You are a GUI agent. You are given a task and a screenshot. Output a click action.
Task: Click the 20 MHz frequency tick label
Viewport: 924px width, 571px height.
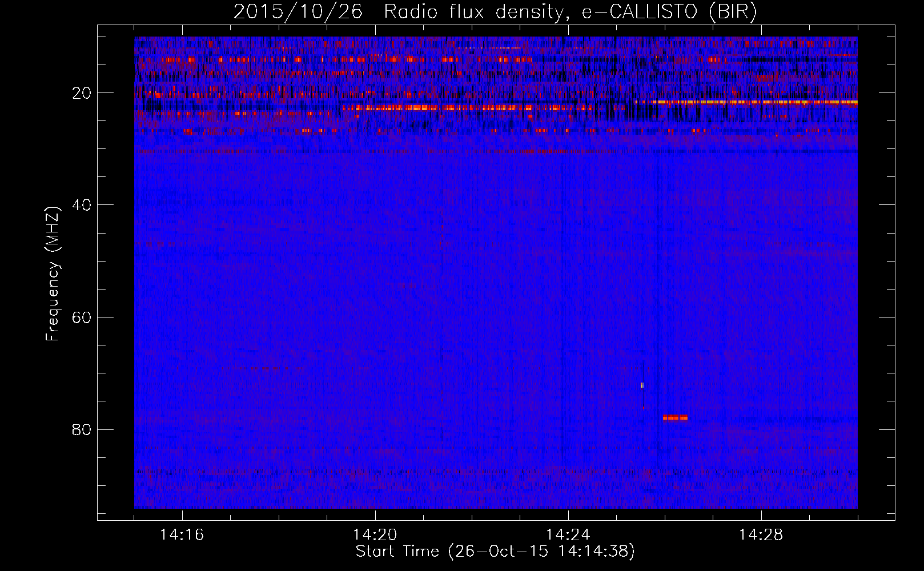pos(82,93)
